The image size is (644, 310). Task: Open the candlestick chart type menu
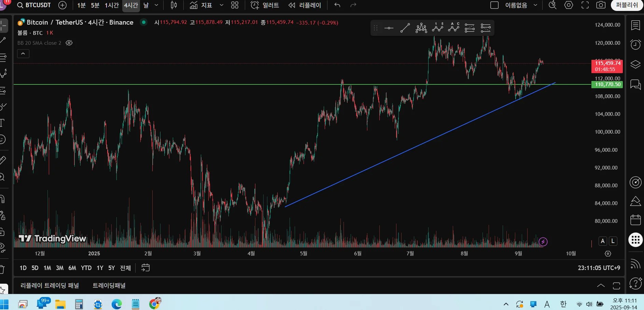[x=174, y=5]
